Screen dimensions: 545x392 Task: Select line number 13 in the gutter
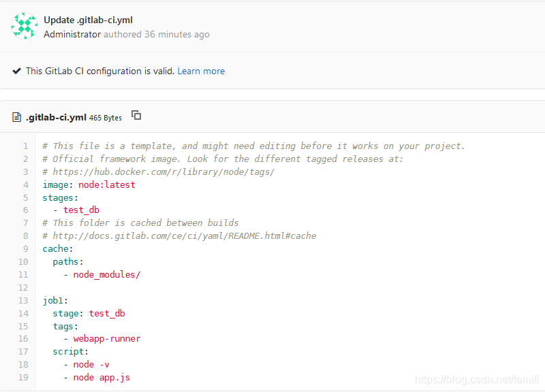[23, 300]
